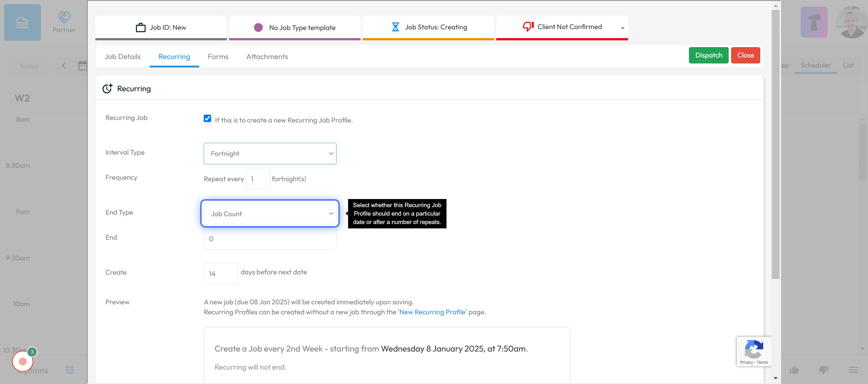The width and height of the screenshot is (868, 384).
Task: Click the Job Status: Creating card
Action: click(428, 27)
